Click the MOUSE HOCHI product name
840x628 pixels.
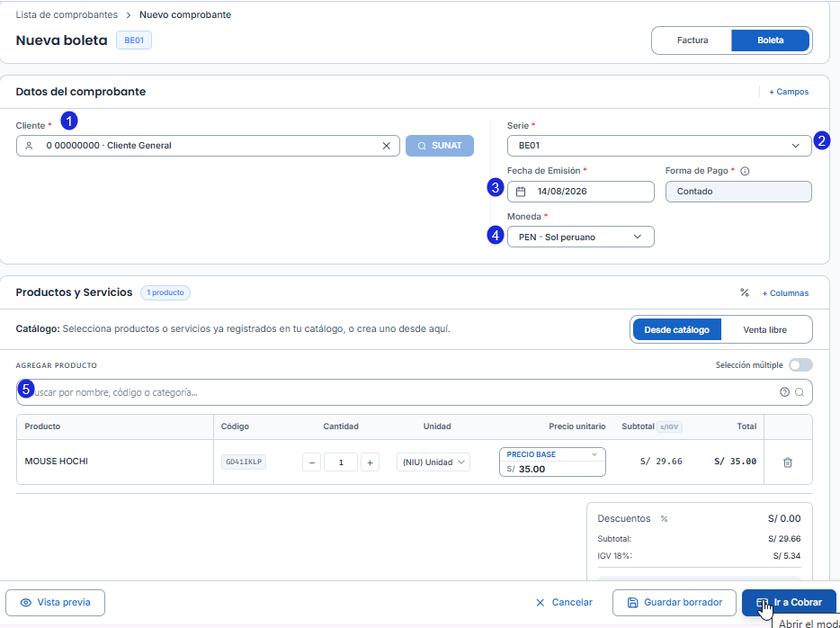coord(57,462)
